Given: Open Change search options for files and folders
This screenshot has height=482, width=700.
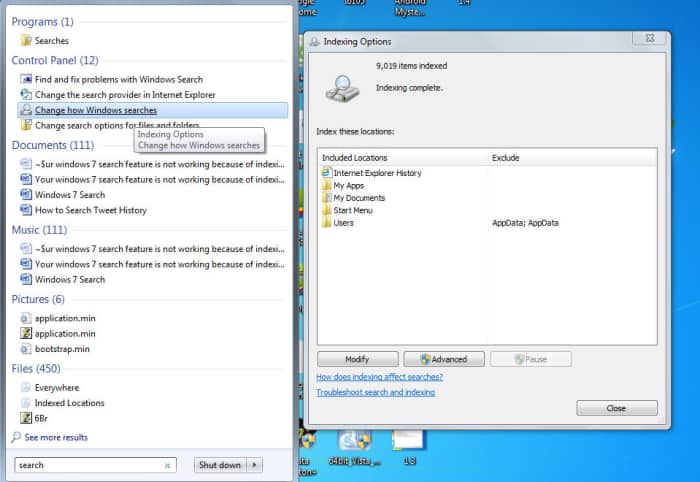Looking at the screenshot, I should [117, 125].
